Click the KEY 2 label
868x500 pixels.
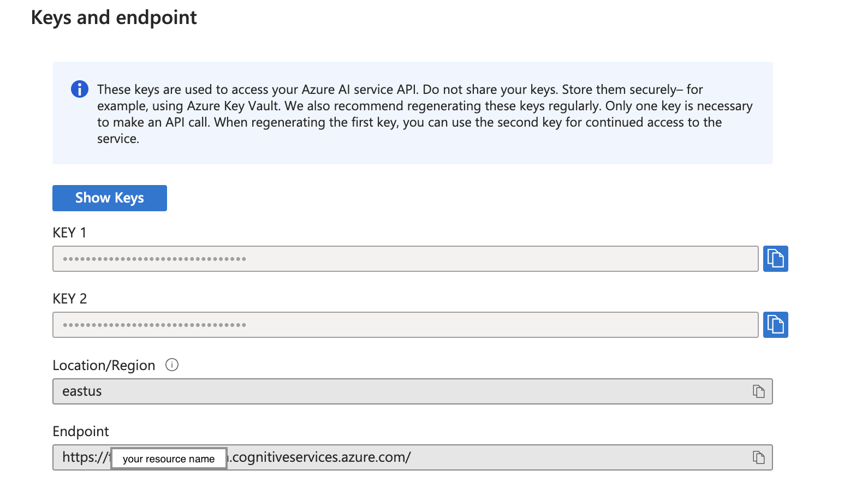pos(69,299)
